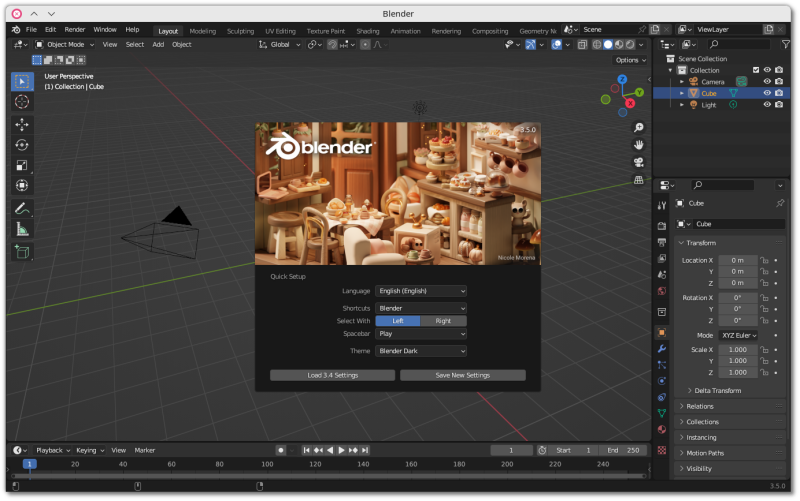The width and height of the screenshot is (800, 501).
Task: Open the World properties tab
Action: (x=662, y=291)
